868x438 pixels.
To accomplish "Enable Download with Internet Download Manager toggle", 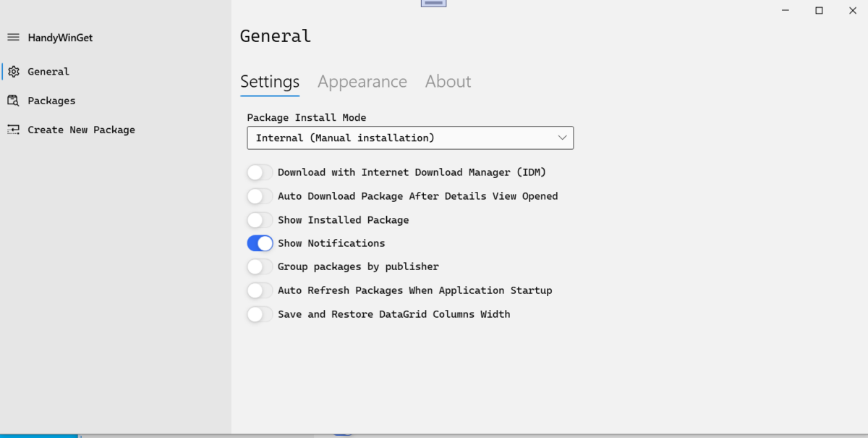I will click(260, 172).
